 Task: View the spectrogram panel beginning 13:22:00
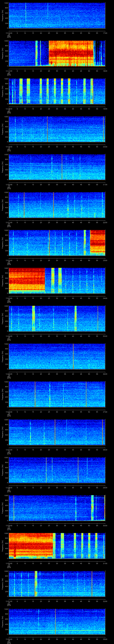click(57, 243)
